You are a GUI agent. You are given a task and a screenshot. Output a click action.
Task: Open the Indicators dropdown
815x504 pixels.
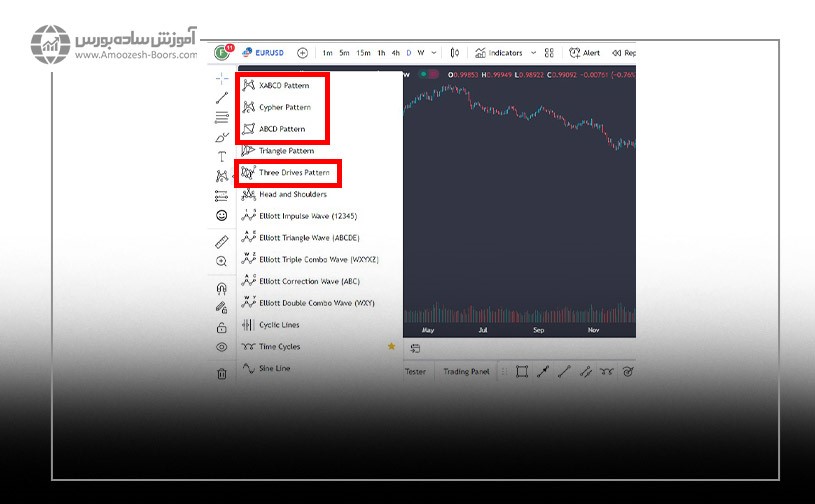point(499,53)
